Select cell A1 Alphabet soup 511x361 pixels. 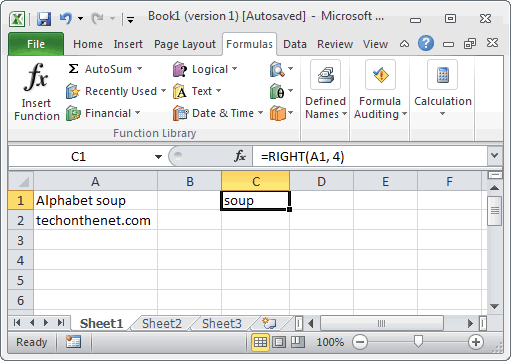pos(95,200)
